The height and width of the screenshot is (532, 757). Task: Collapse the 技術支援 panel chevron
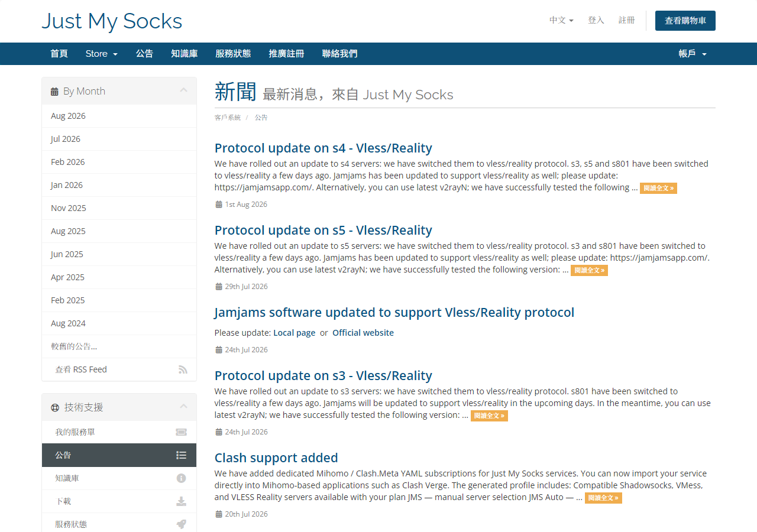point(183,407)
